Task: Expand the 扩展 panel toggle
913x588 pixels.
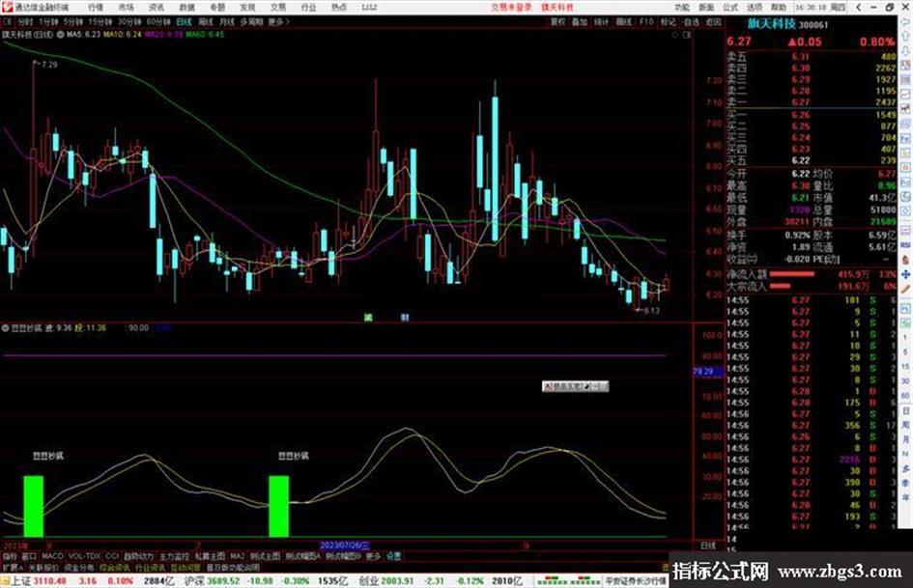Action: point(13,567)
